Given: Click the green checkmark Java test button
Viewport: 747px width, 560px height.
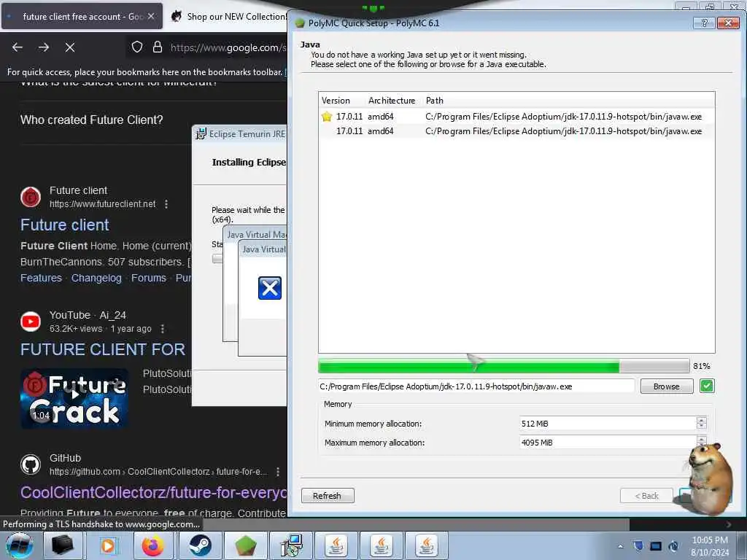Looking at the screenshot, I should point(707,386).
